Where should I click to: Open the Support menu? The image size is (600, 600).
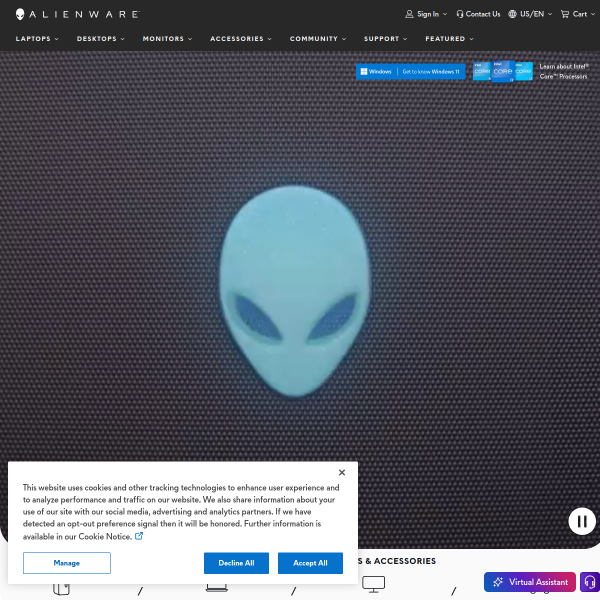[385, 39]
